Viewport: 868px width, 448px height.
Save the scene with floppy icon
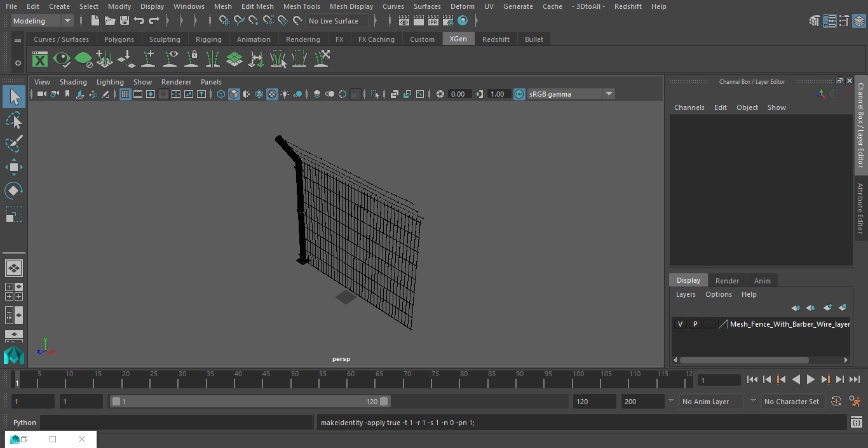(125, 21)
